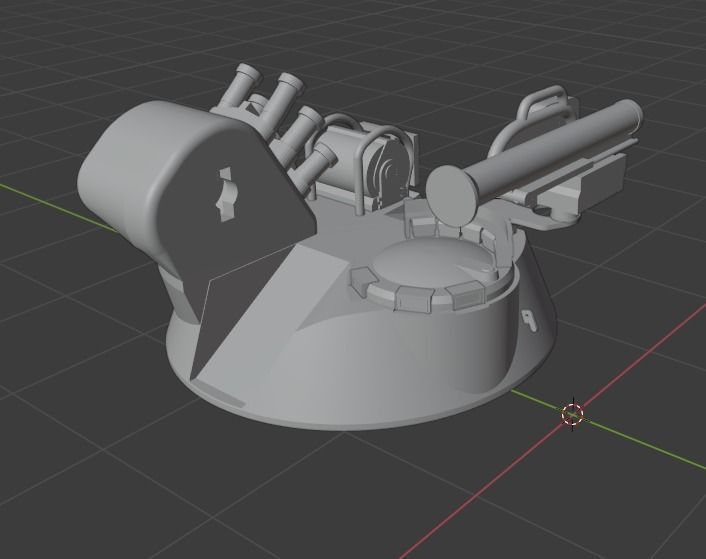
Task: Click the 3D cursor crosshair on the grid
Action: (573, 414)
